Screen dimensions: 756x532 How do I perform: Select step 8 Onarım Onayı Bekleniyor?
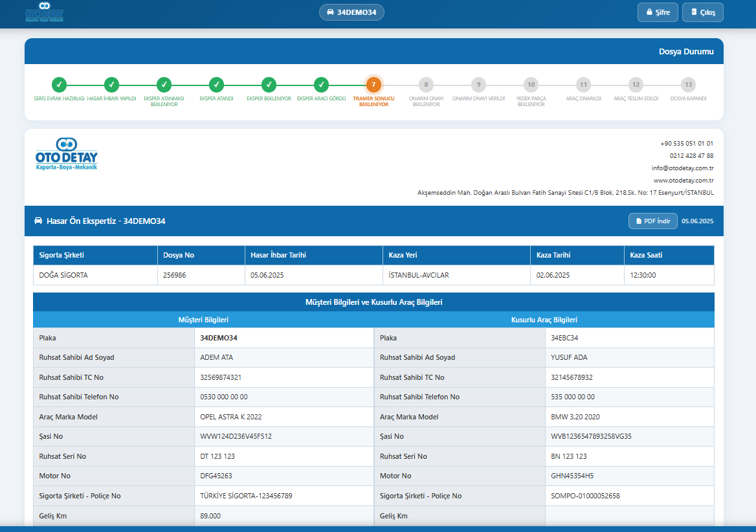pos(426,85)
